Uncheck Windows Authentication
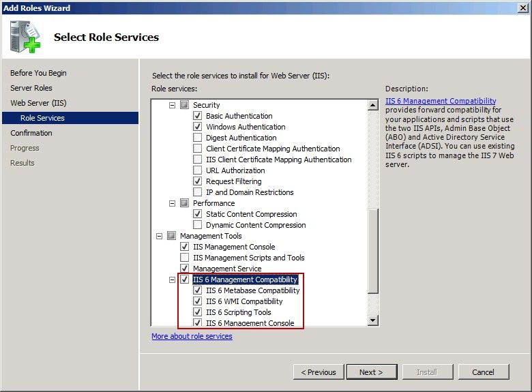The image size is (532, 392). (x=198, y=127)
